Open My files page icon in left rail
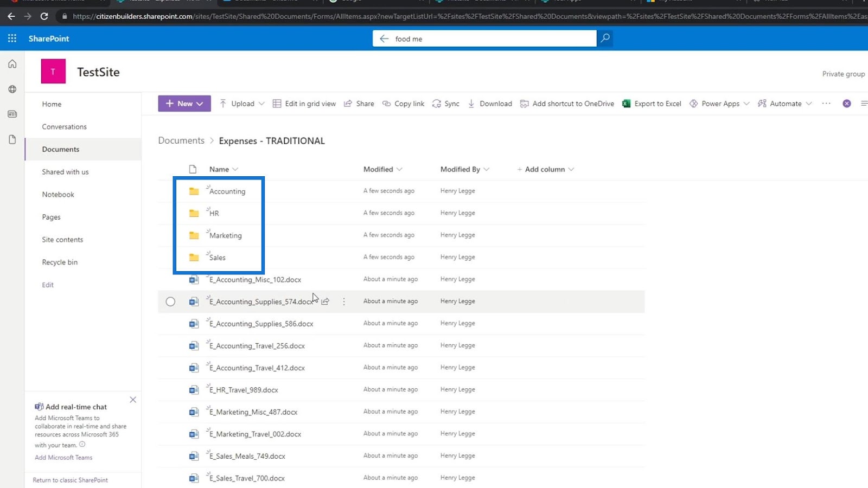The width and height of the screenshot is (868, 488). [12, 139]
